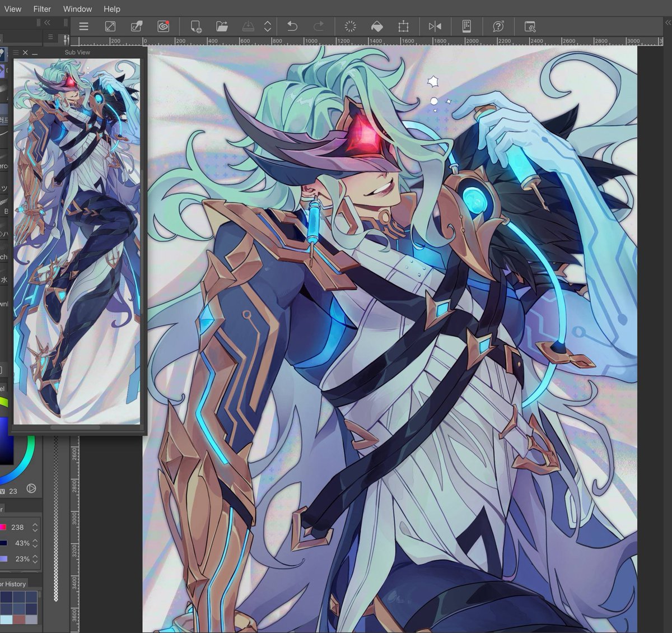Click the Scale/Rotate transform icon
The height and width of the screenshot is (633, 672).
click(403, 26)
